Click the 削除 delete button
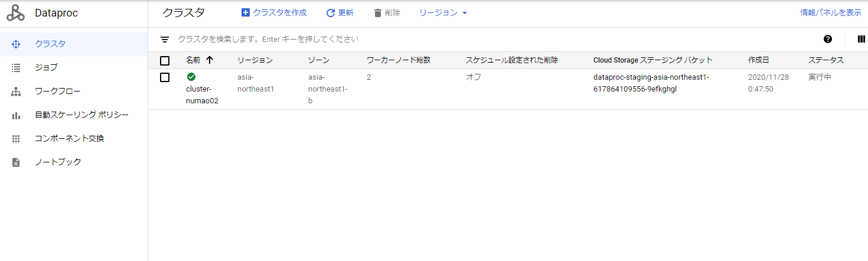Viewport: 868px width, 261px height. [x=387, y=13]
